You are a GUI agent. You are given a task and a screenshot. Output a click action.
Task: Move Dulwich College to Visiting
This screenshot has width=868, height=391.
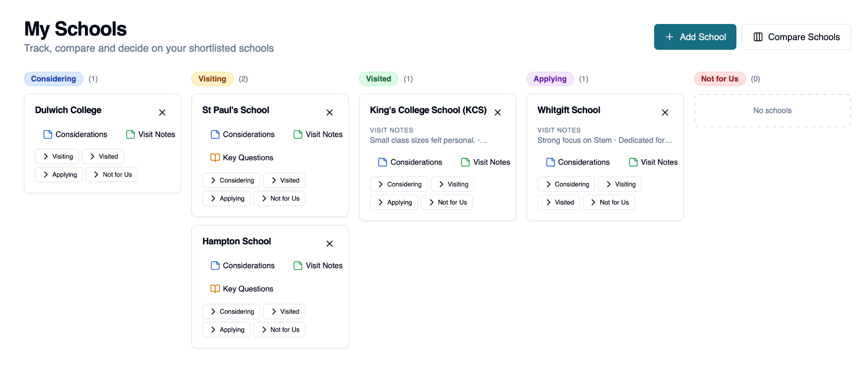coord(57,157)
